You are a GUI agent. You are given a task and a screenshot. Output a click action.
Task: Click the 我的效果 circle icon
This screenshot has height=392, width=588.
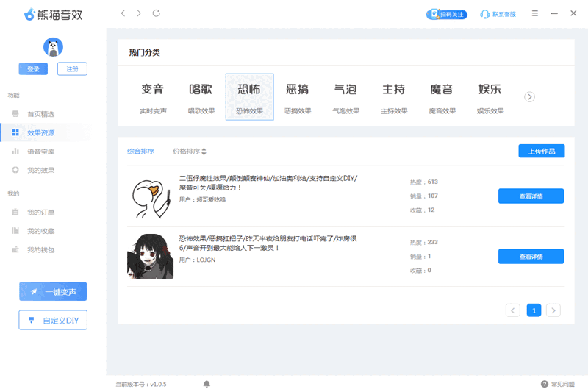pos(15,170)
